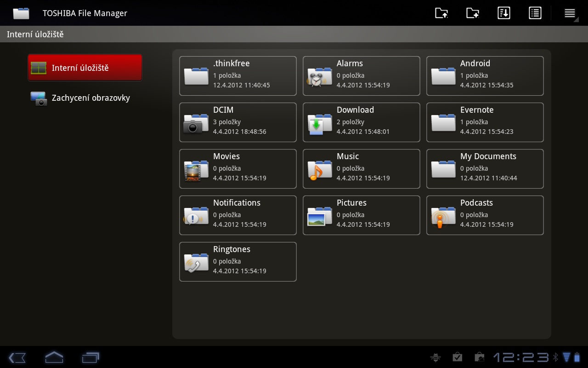Open the Download folder icon

coord(319,123)
